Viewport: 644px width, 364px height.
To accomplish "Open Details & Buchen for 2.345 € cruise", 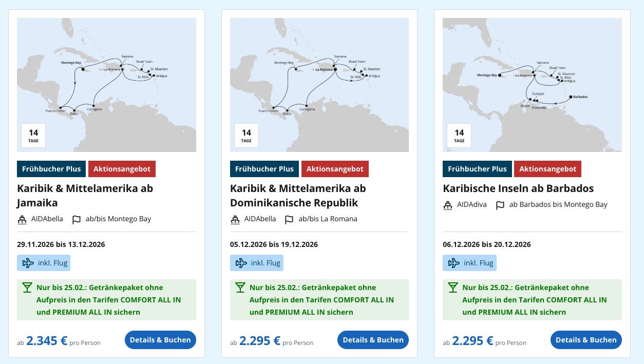I will point(160,340).
